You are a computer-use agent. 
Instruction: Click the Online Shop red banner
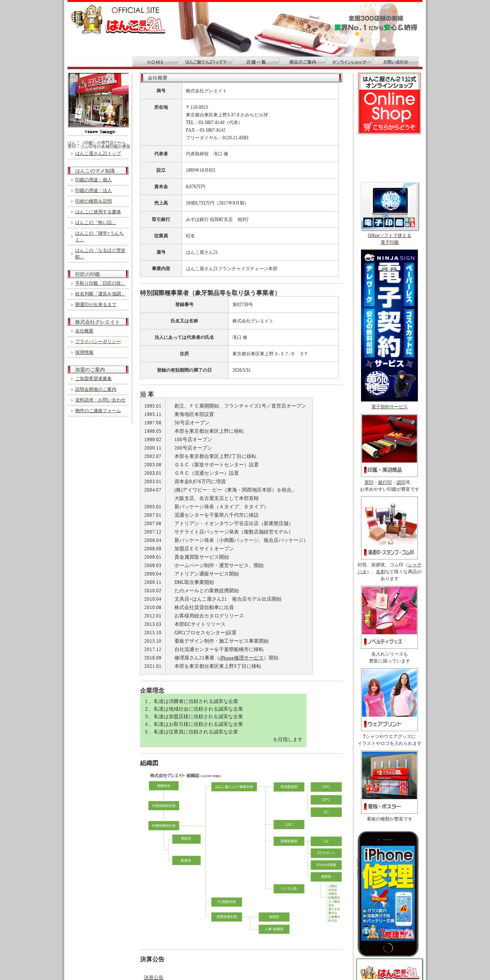[389, 103]
